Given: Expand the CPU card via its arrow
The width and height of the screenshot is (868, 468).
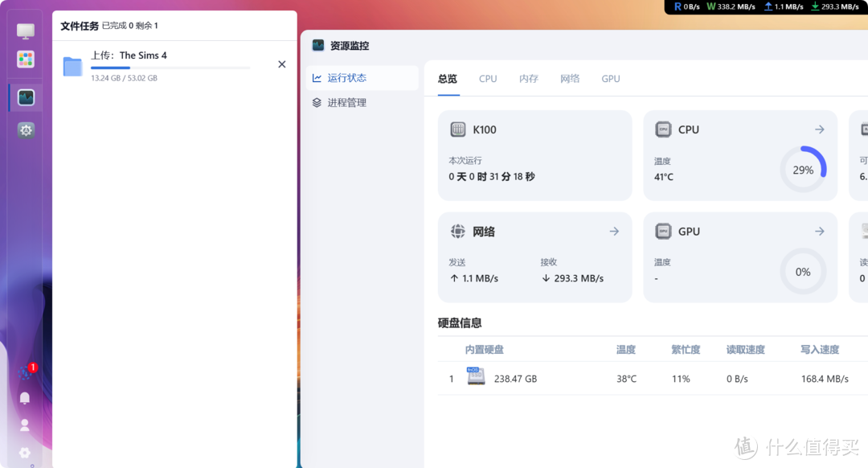Looking at the screenshot, I should pyautogui.click(x=819, y=129).
